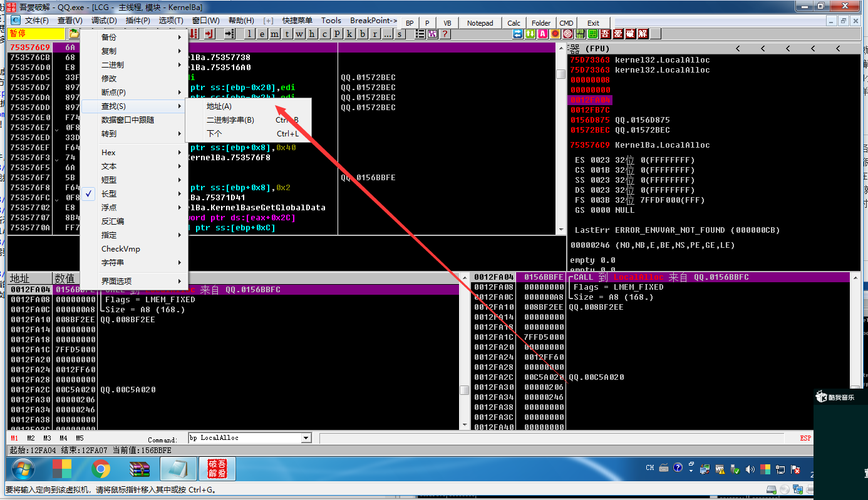Viewport: 868px width, 500px height.
Task: Open breakpoints 'b' toolbar button
Action: click(362, 34)
